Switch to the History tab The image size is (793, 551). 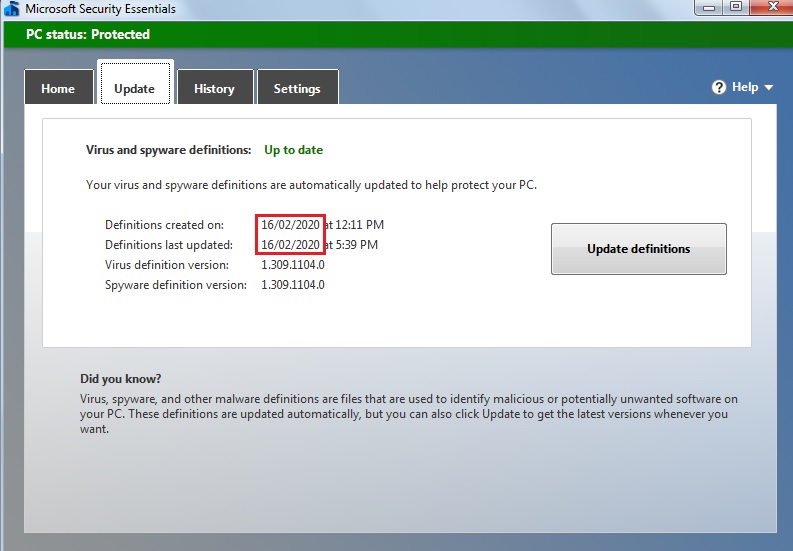215,87
